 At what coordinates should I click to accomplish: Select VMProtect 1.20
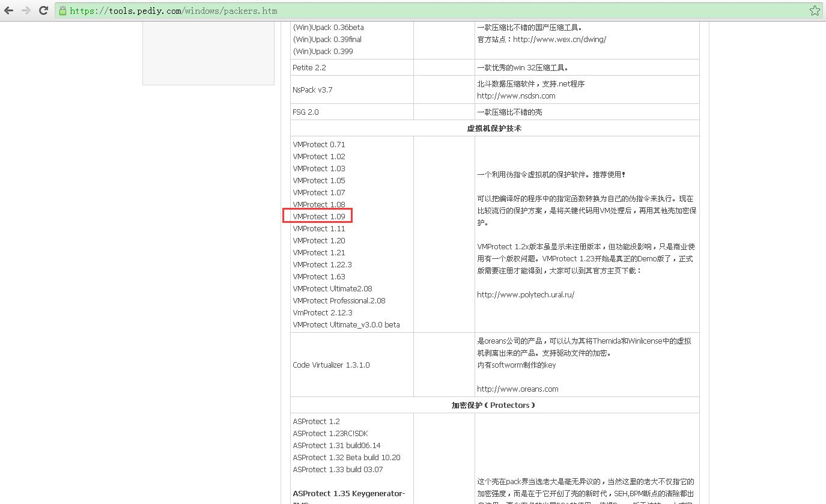[x=319, y=240]
